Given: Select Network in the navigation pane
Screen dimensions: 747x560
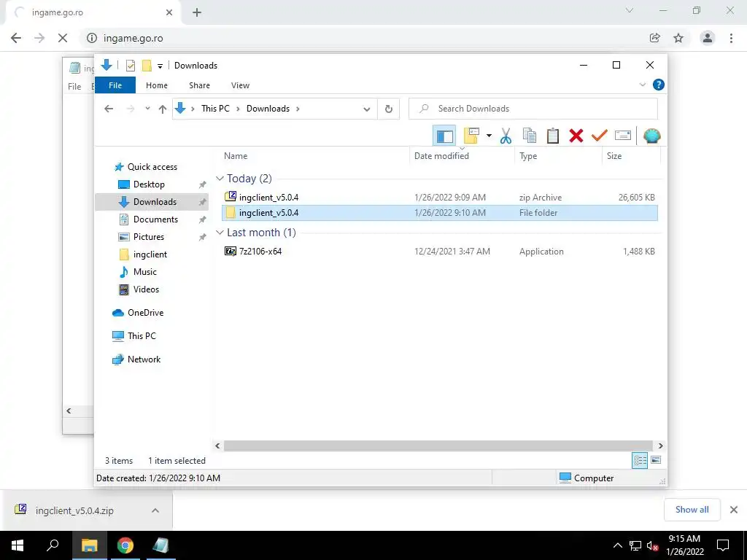Looking at the screenshot, I should [x=144, y=359].
